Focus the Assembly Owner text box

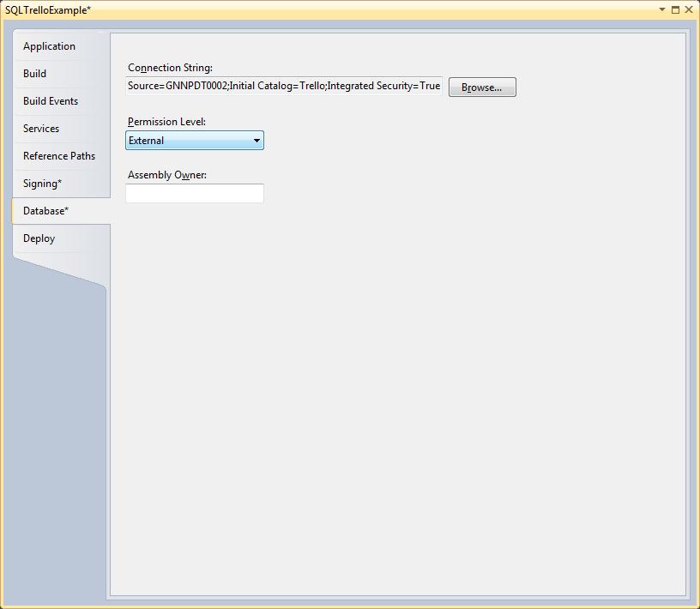[x=195, y=193]
